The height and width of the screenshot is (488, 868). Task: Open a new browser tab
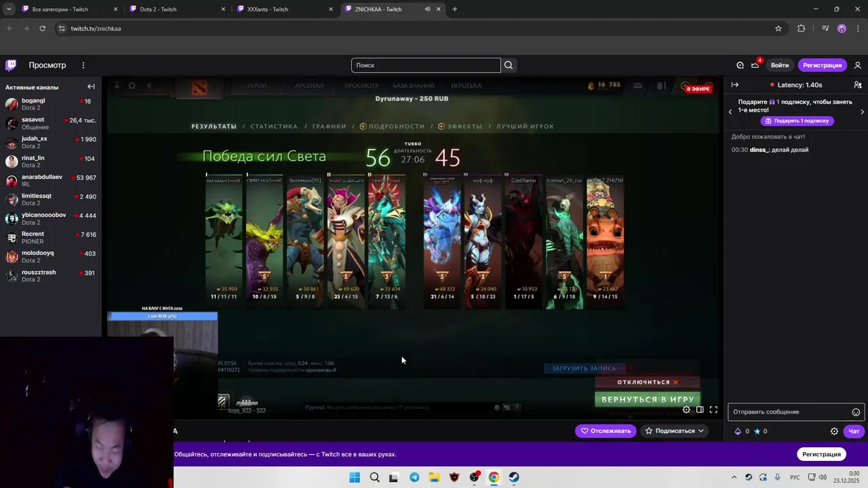tap(454, 9)
